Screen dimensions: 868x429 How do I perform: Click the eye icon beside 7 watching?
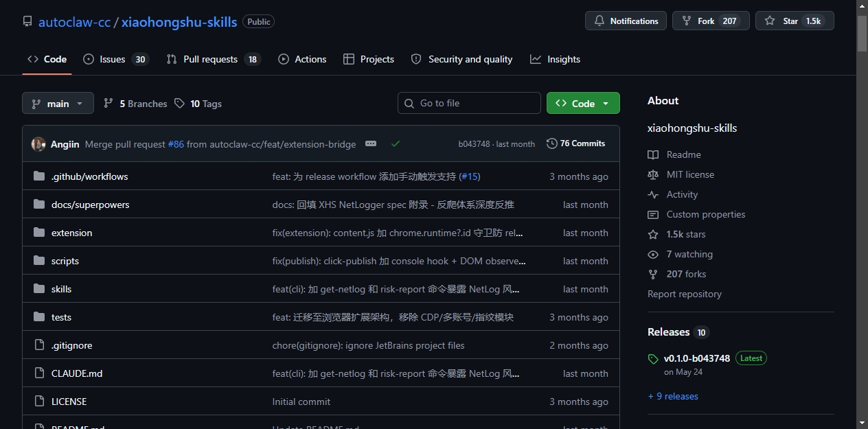pyautogui.click(x=653, y=254)
